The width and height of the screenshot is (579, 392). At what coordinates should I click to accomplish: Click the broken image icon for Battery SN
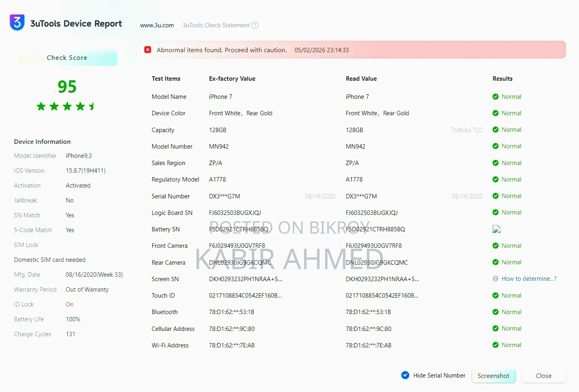(497, 229)
